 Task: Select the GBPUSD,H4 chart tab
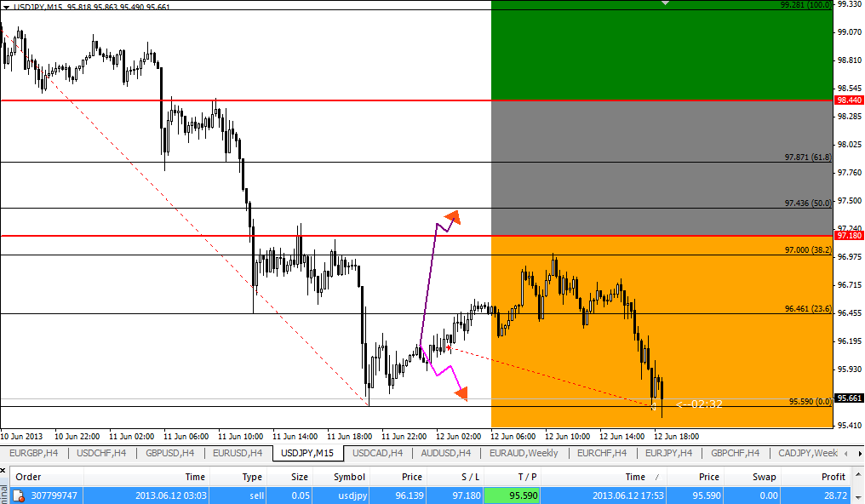tap(169, 453)
